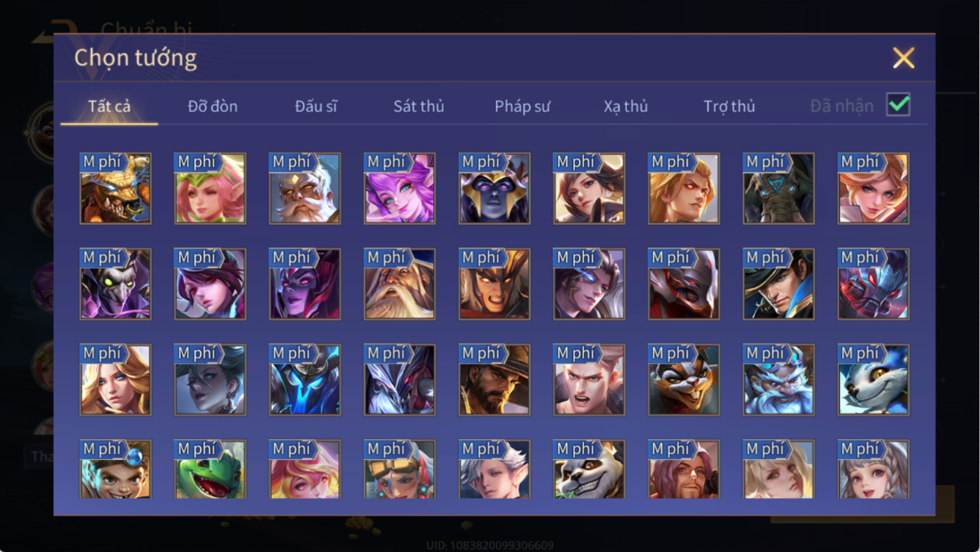Pick the goggles-wearing hero in bottom row
Image resolution: width=980 pixels, height=552 pixels.
click(400, 469)
